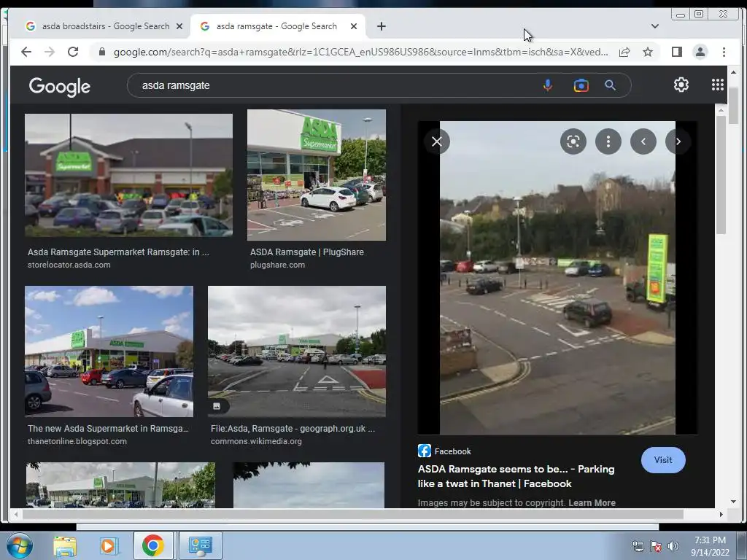747x560 pixels.
Task: Open Action Center flag tray icon
Action: (656, 546)
